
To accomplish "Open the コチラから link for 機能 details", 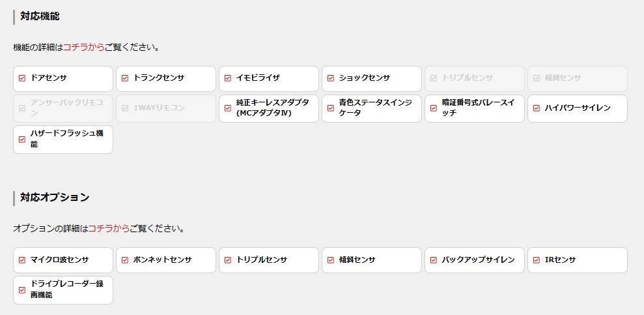I will [x=84, y=48].
